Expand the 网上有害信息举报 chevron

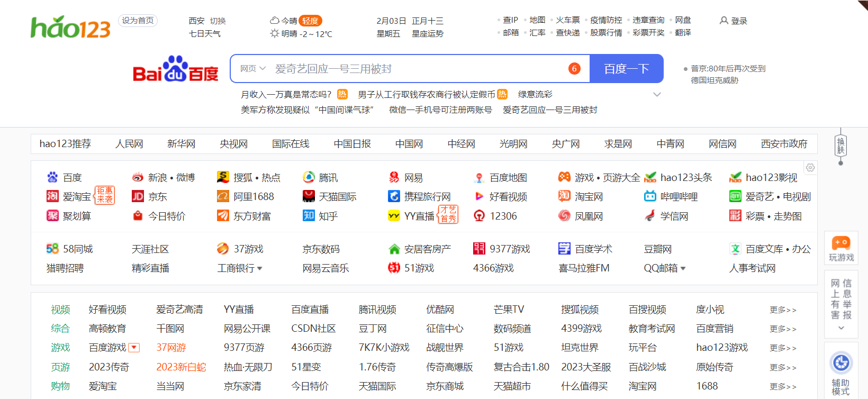point(841,328)
